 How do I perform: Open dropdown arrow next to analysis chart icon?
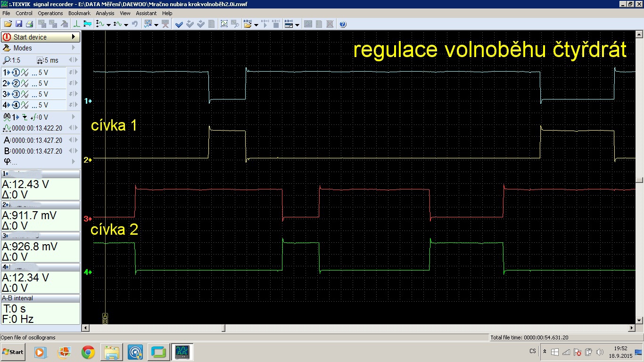pos(156,25)
